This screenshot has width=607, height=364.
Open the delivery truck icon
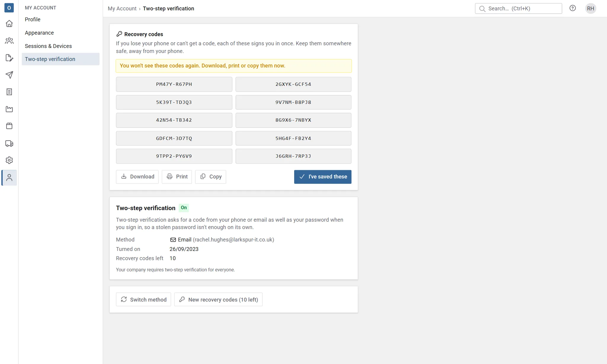(9, 144)
